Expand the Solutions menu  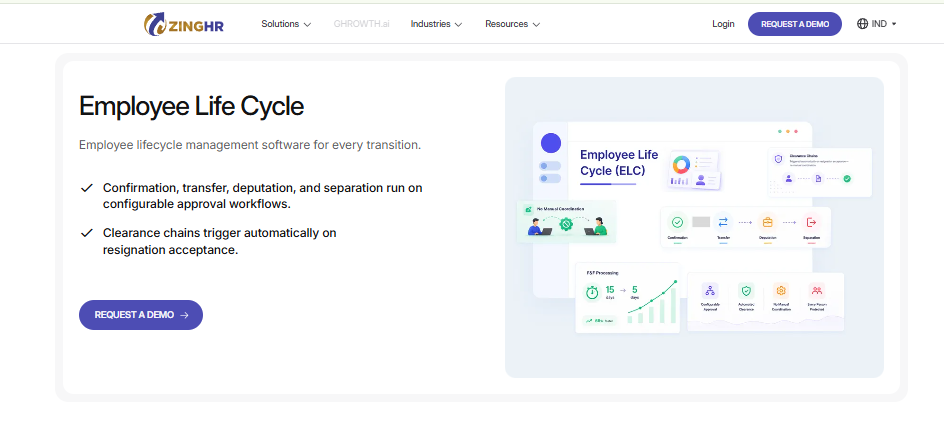tap(286, 24)
